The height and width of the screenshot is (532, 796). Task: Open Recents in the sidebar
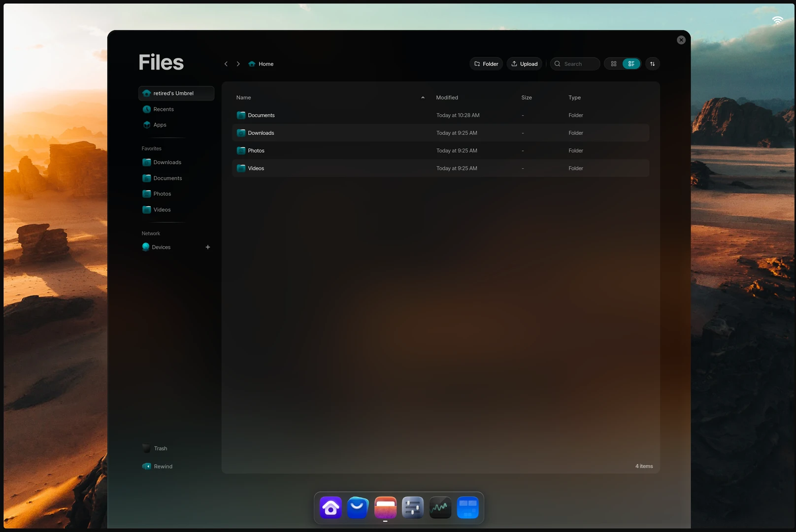[x=164, y=109]
